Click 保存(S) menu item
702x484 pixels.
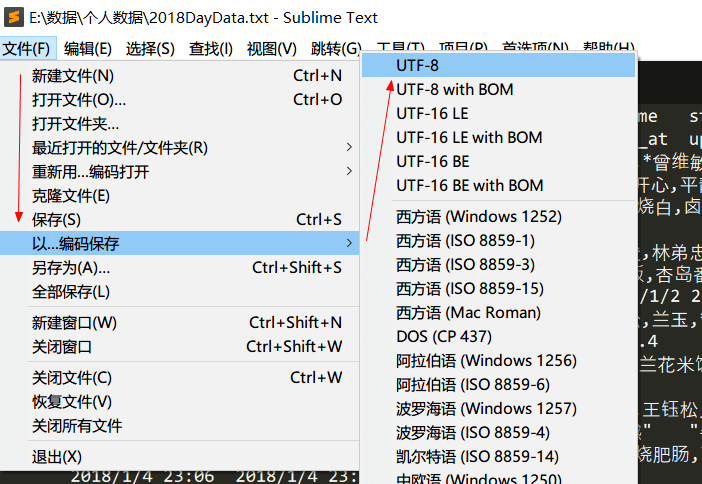click(180, 219)
